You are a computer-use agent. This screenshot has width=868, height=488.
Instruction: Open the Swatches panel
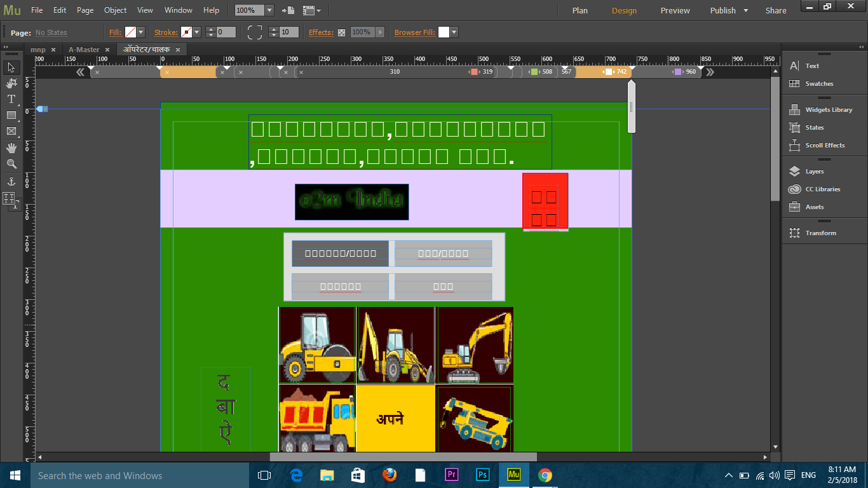[x=819, y=83]
